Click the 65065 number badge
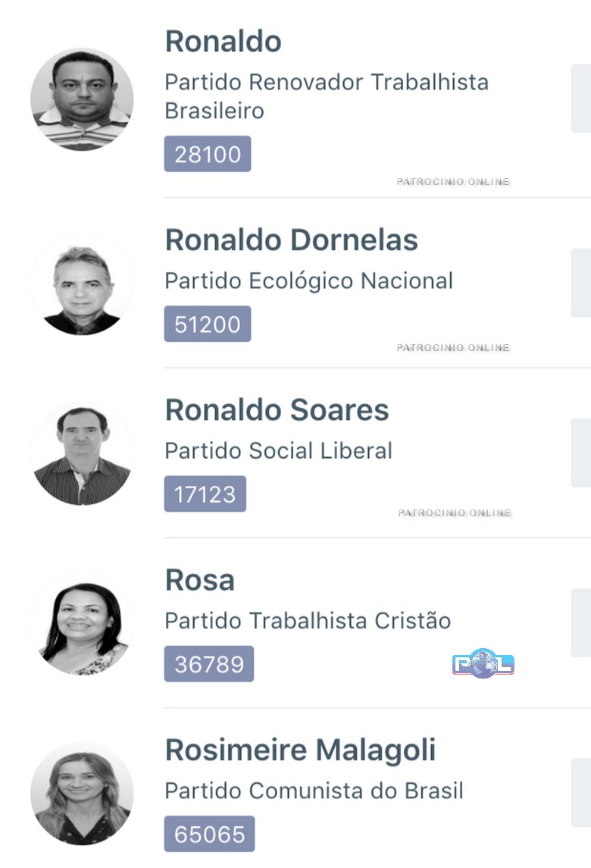591x868 pixels. (x=210, y=834)
